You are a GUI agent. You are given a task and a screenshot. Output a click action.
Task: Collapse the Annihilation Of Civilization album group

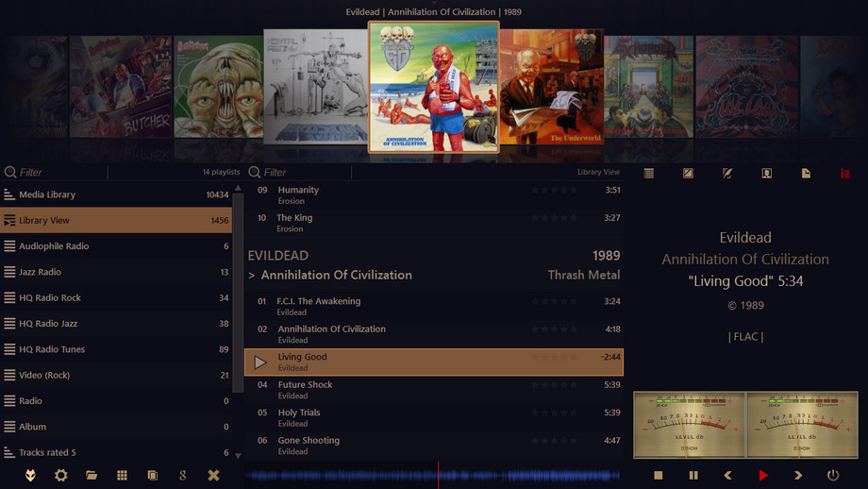251,276
